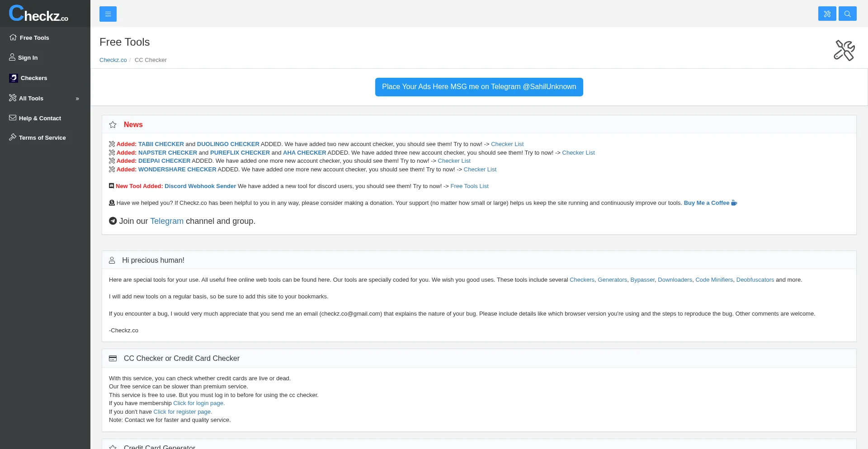
Task: Open Sign In from the sidebar
Action: tap(28, 58)
